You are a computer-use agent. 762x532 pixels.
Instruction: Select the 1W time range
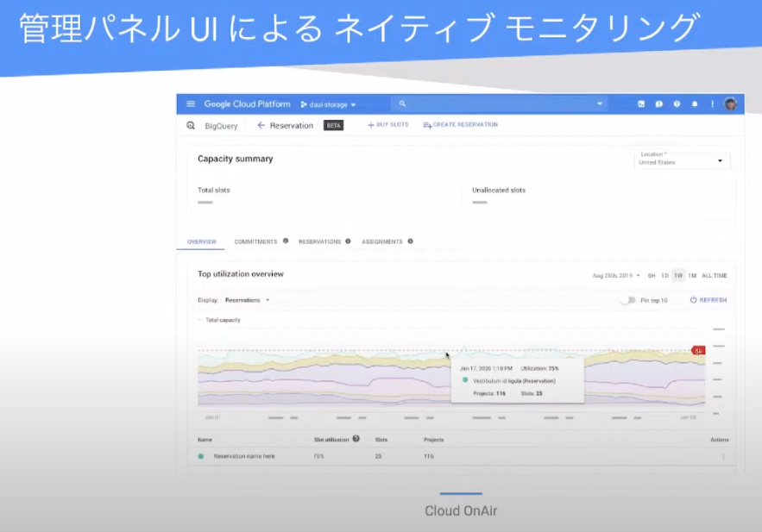tap(678, 276)
